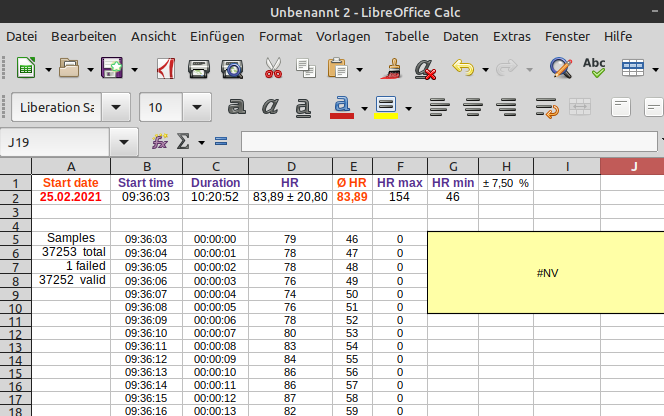The height and width of the screenshot is (416, 664).
Task: Merge and center cells
Action: [580, 107]
